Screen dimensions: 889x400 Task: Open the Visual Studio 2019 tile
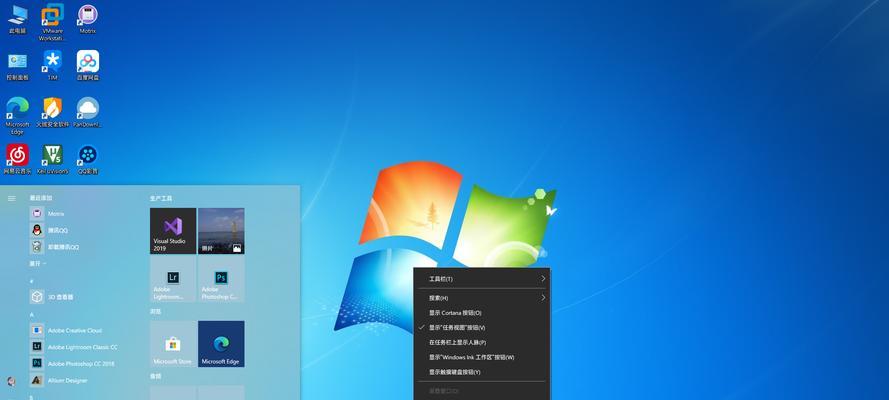[173, 231]
